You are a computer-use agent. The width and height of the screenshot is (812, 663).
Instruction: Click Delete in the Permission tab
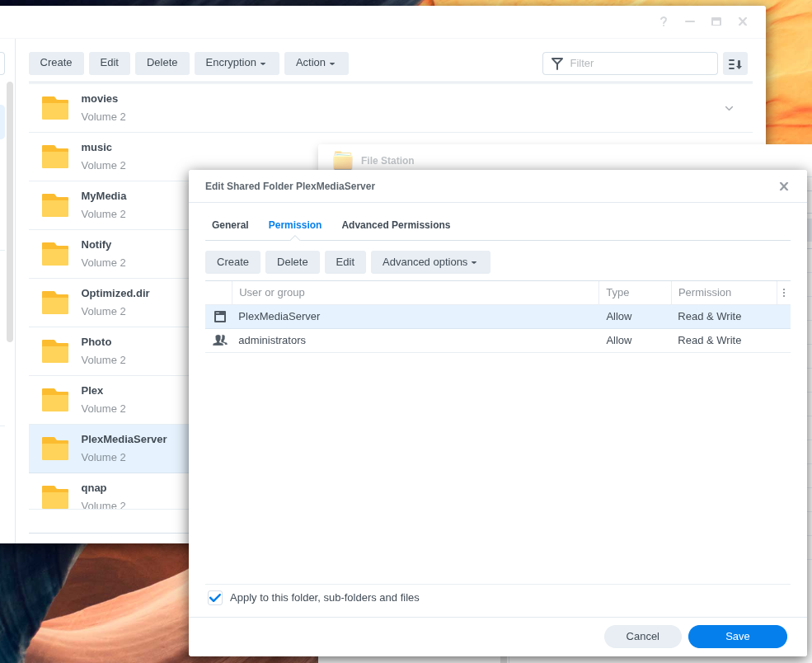(292, 262)
